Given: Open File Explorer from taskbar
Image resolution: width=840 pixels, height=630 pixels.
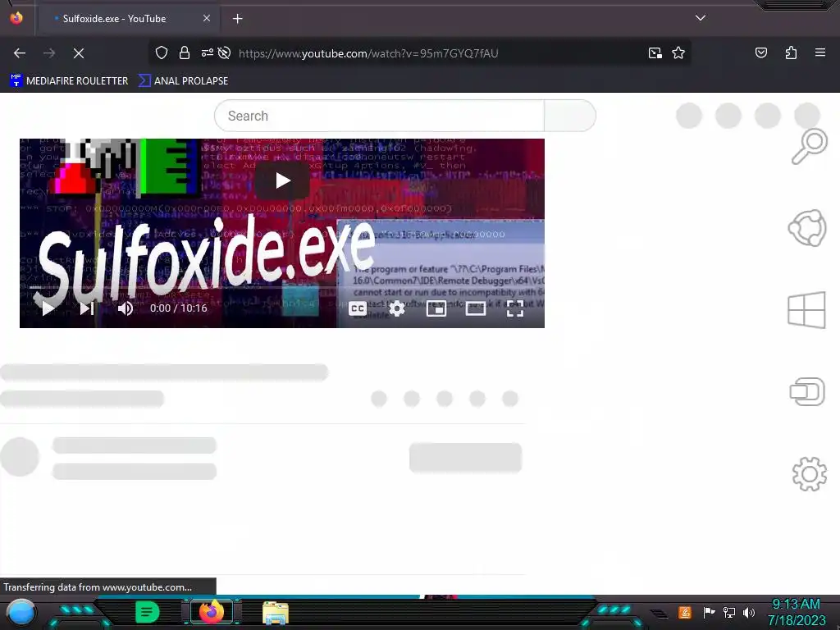Looking at the screenshot, I should click(276, 613).
